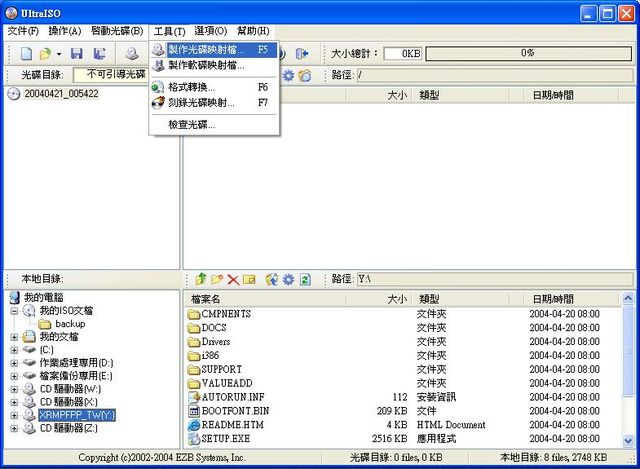Viewport: 640px width, 469px height.
Task: Click the file list scroll down arrow
Action: (628, 441)
